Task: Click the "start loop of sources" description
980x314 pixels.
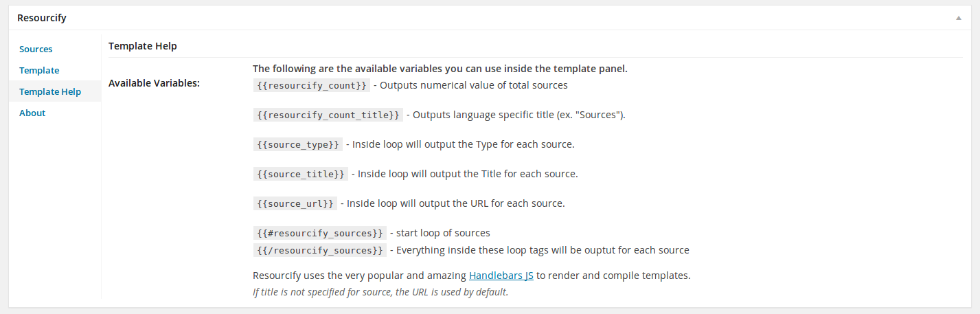Action: pyautogui.click(x=443, y=234)
